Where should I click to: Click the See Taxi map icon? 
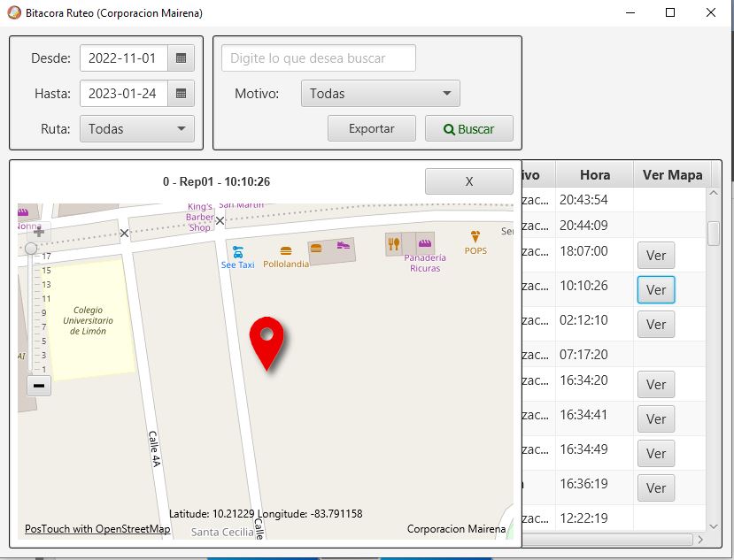(237, 252)
